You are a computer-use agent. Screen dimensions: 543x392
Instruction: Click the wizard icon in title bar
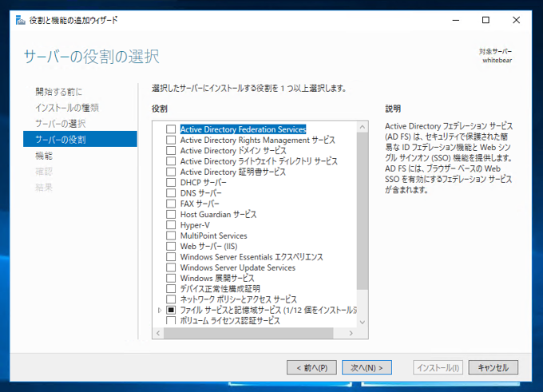tap(21, 20)
